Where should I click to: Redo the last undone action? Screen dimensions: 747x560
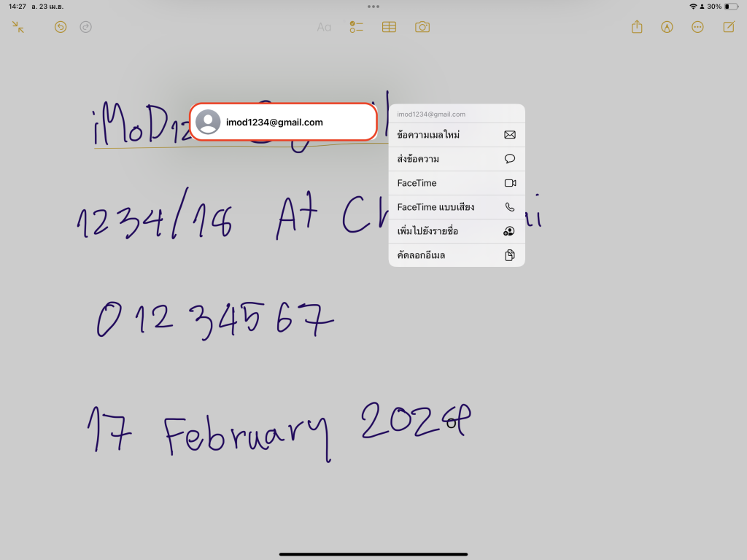point(85,27)
